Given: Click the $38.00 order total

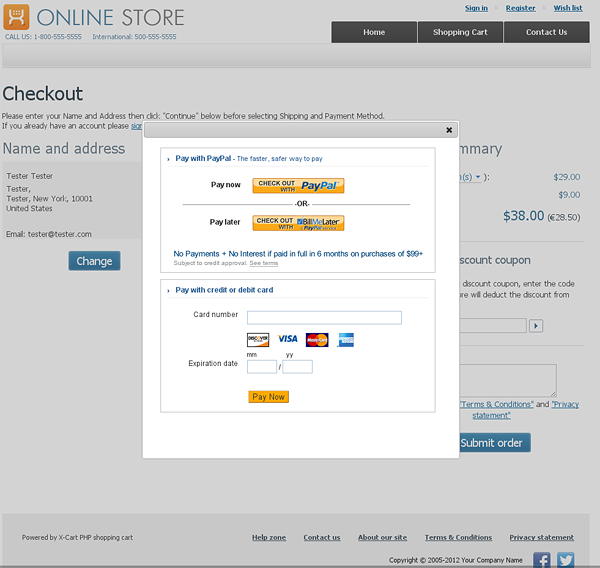Looking at the screenshot, I should pyautogui.click(x=523, y=216).
